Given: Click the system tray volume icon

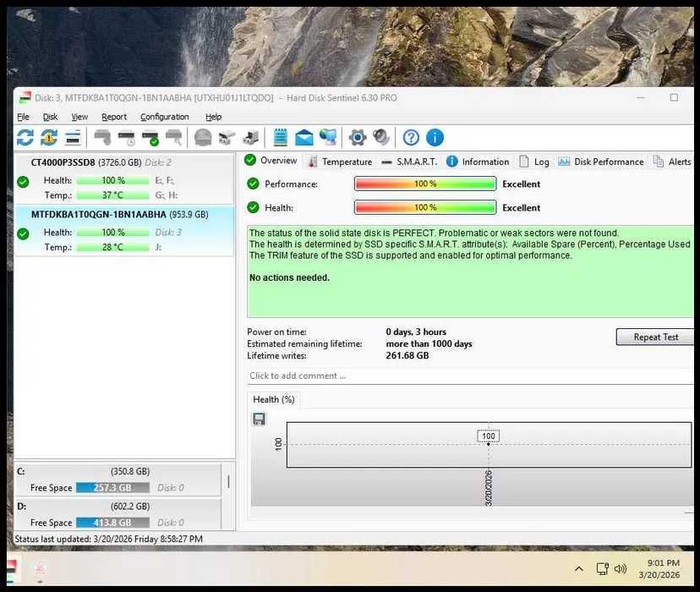Looking at the screenshot, I should pyautogui.click(x=621, y=569).
